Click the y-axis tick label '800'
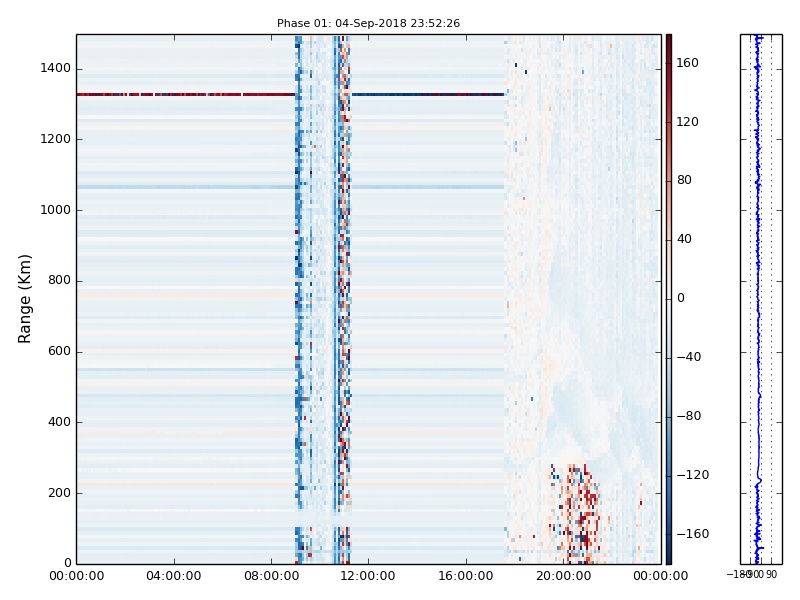The height and width of the screenshot is (600, 800). click(59, 280)
